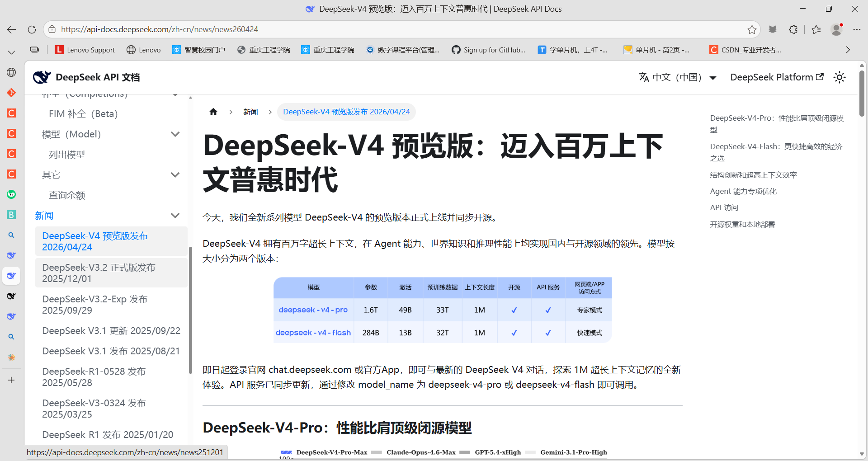Screen dimensions: 868x461
Task: Show more bookmarks with the right chevron
Action: pyautogui.click(x=848, y=50)
